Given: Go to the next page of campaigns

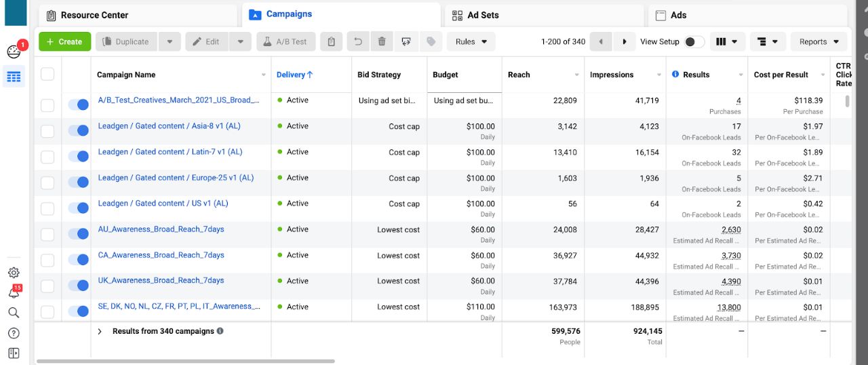Looking at the screenshot, I should [624, 41].
